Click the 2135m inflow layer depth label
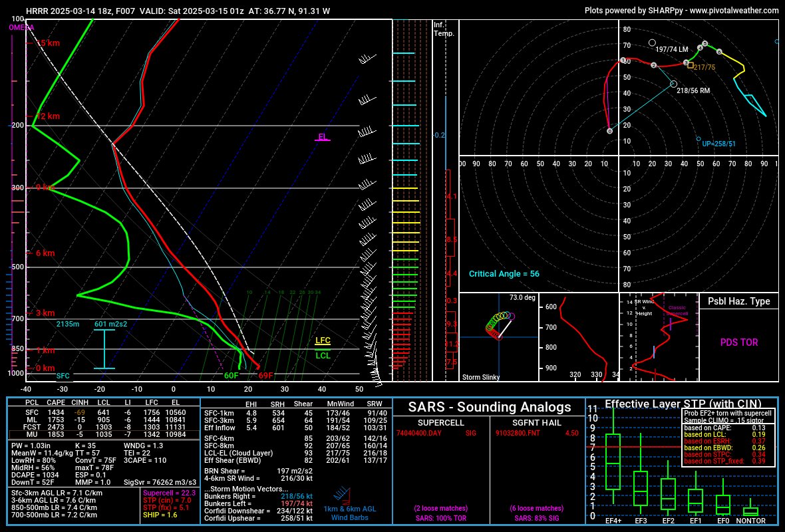Image resolution: width=785 pixels, height=532 pixels. [68, 324]
